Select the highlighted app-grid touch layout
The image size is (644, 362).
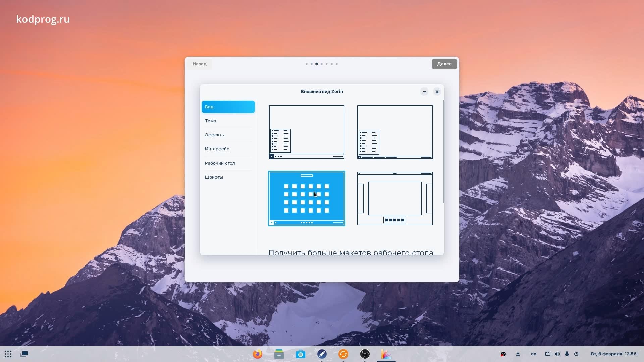pyautogui.click(x=307, y=198)
